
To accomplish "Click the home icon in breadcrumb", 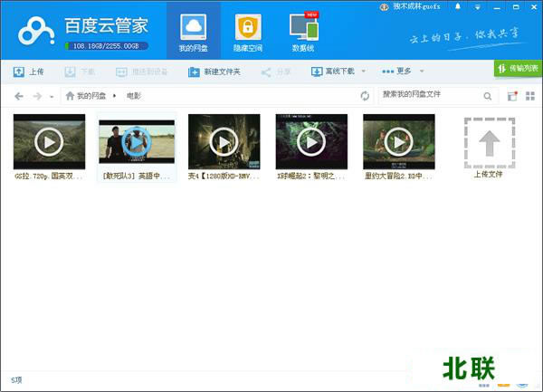I will [70, 96].
